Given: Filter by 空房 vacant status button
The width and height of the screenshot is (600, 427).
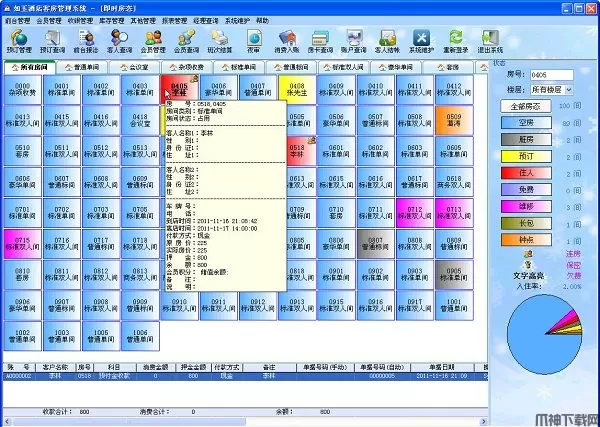Looking at the screenshot, I should pos(526,123).
